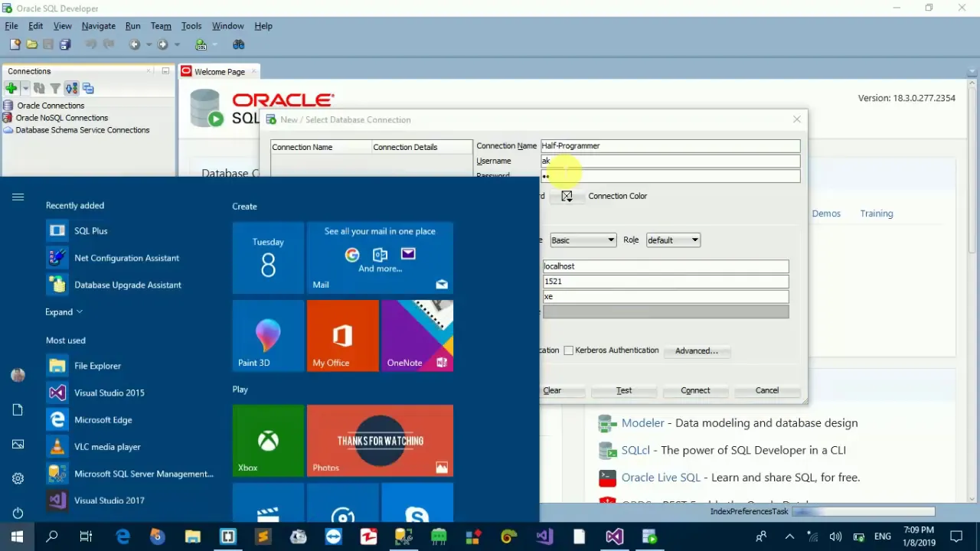980x551 pixels.
Task: Open Start menu Settings gear icon
Action: coord(18,478)
